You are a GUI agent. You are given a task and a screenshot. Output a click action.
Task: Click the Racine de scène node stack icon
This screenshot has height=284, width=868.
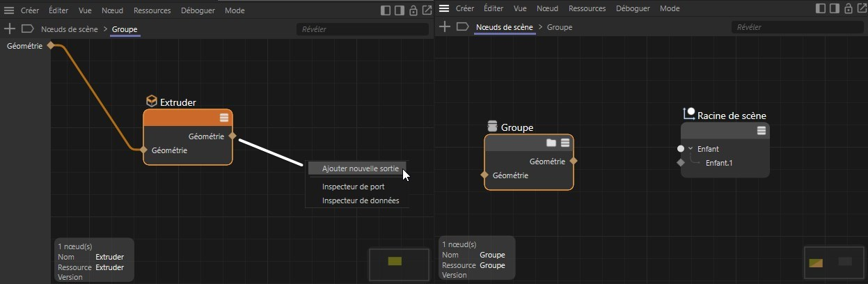tap(762, 130)
